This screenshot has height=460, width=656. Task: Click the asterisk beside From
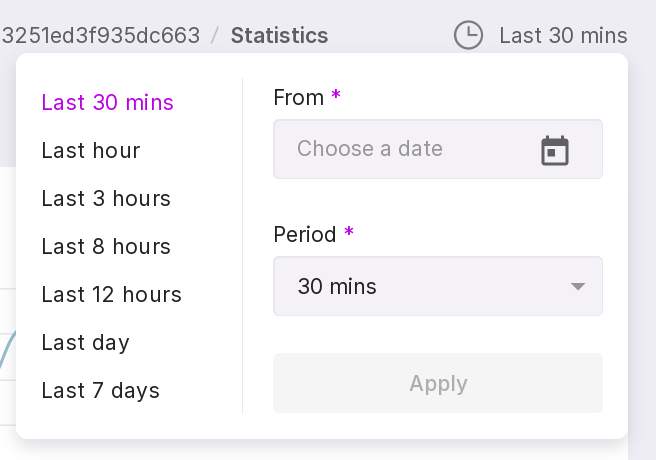[336, 96]
